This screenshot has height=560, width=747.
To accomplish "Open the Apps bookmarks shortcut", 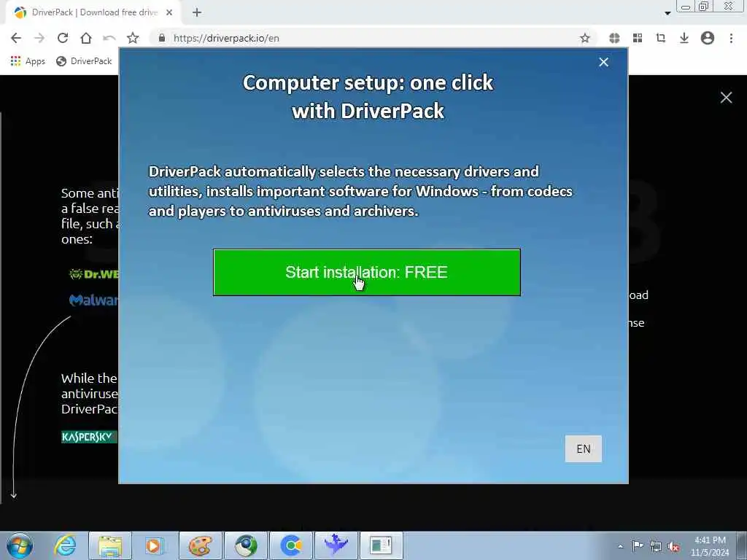I will click(28, 61).
